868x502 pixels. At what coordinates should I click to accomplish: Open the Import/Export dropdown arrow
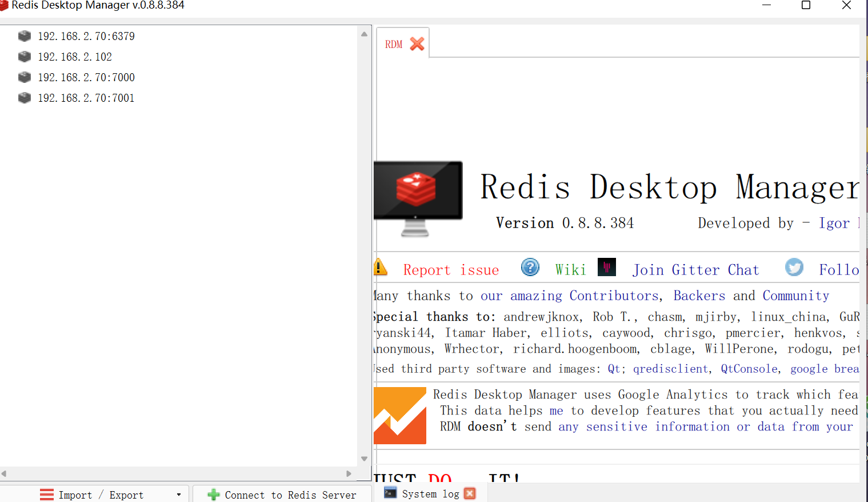[179, 494]
